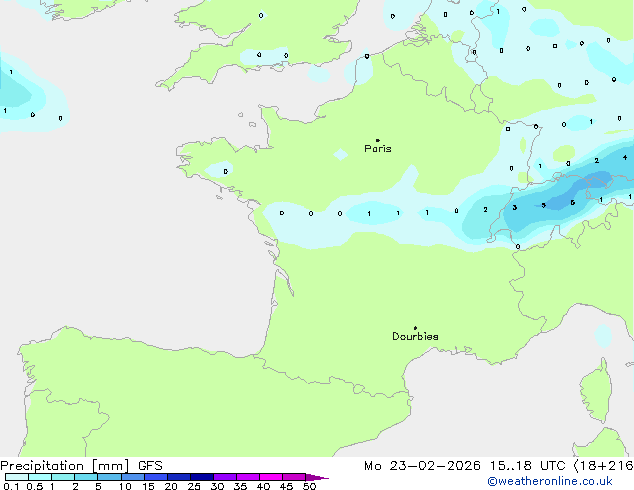Viewport: 634px width, 490px height.
Task: Click the 10–15 mm blue legend swatch
Action: [x=132, y=477]
